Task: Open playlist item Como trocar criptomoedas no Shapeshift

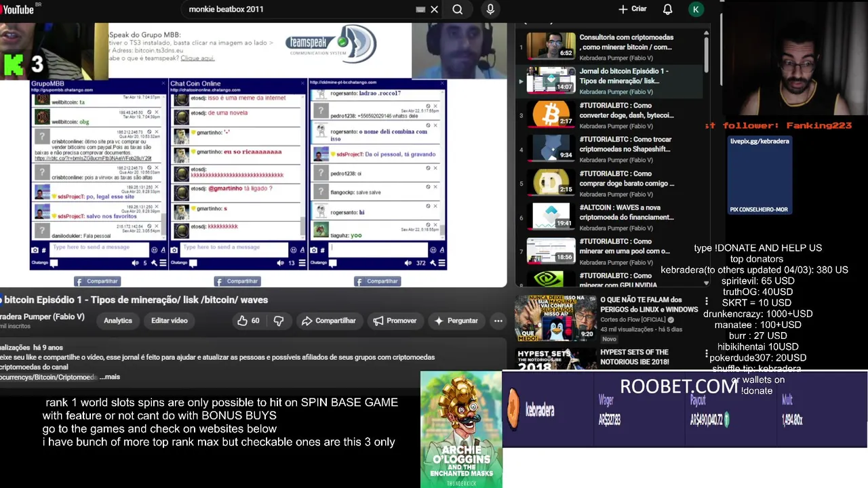Action: point(610,148)
